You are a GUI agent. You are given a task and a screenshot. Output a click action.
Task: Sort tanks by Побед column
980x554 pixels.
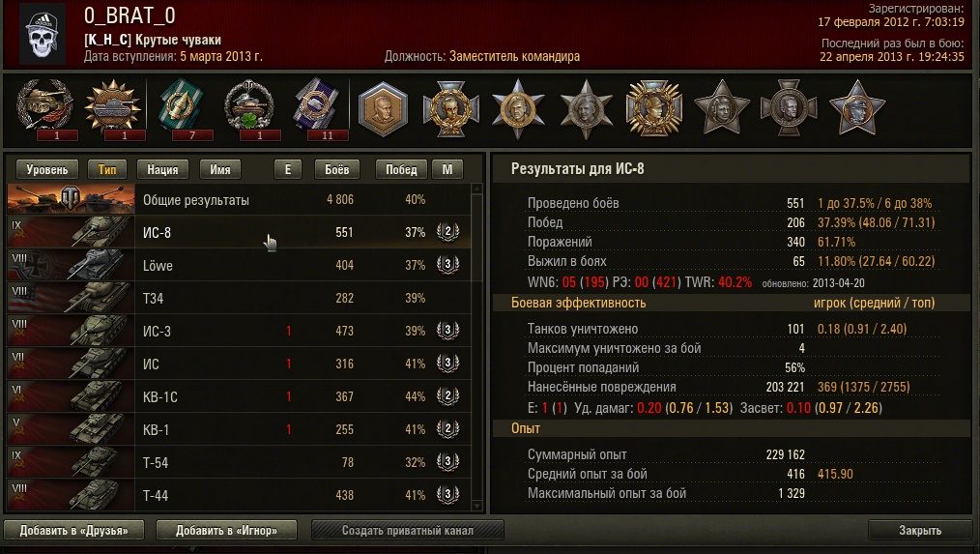click(401, 169)
